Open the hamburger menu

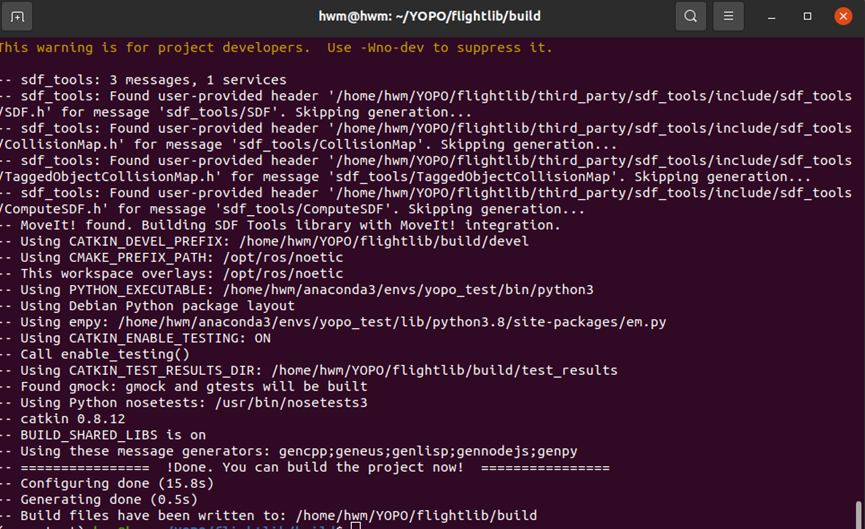728,16
